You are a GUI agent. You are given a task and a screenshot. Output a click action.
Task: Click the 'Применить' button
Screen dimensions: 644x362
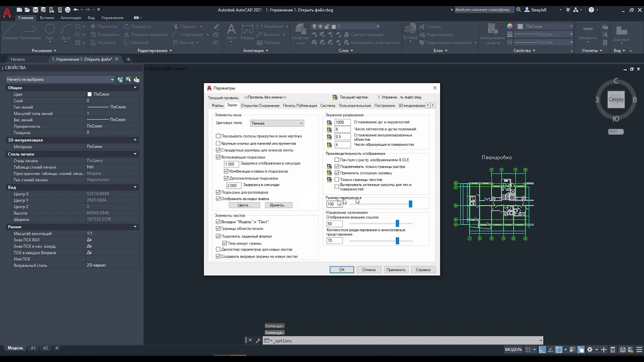[396, 269]
